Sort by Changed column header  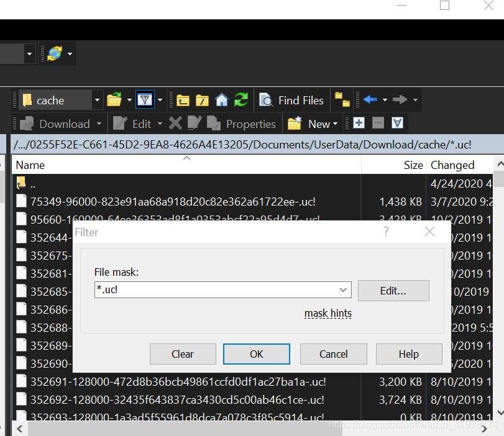[460, 165]
